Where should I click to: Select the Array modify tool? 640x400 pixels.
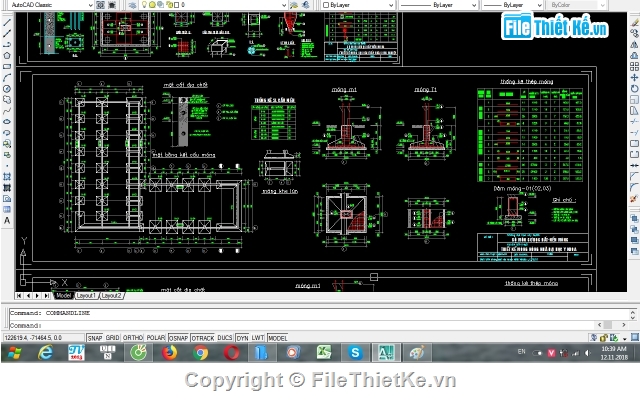point(634,67)
